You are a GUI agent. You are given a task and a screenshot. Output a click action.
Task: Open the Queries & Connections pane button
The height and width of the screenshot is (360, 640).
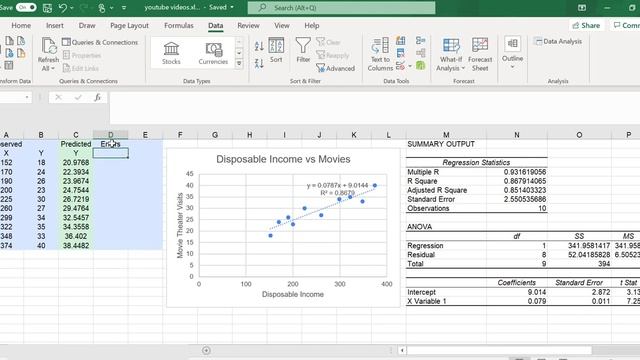(x=100, y=42)
